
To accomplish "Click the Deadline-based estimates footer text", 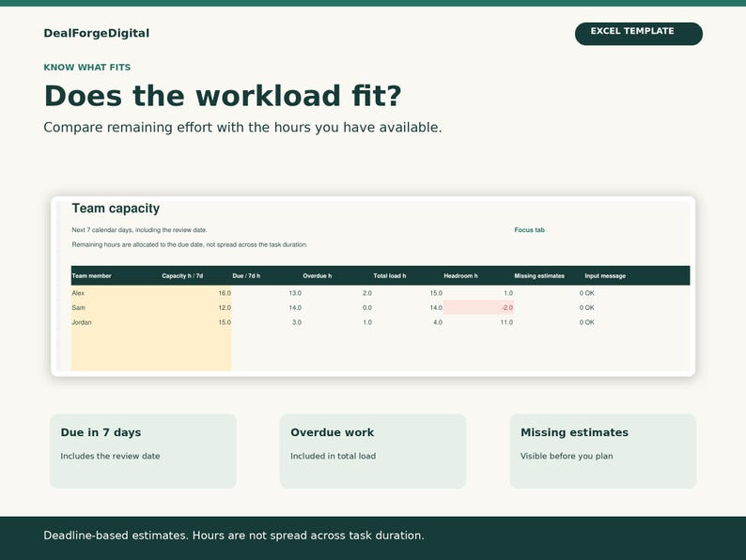I will point(234,536).
